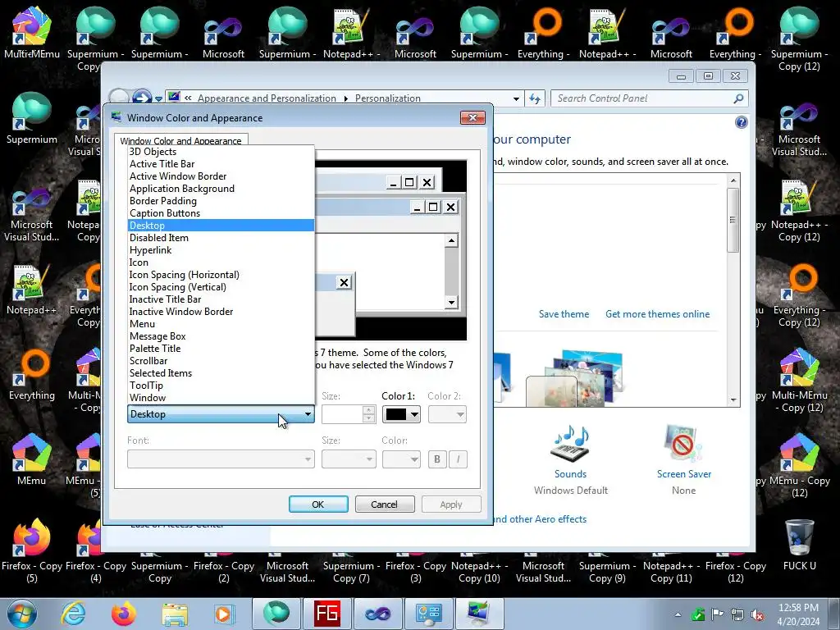
Task: Select Active Window Border item
Action: tap(221, 176)
